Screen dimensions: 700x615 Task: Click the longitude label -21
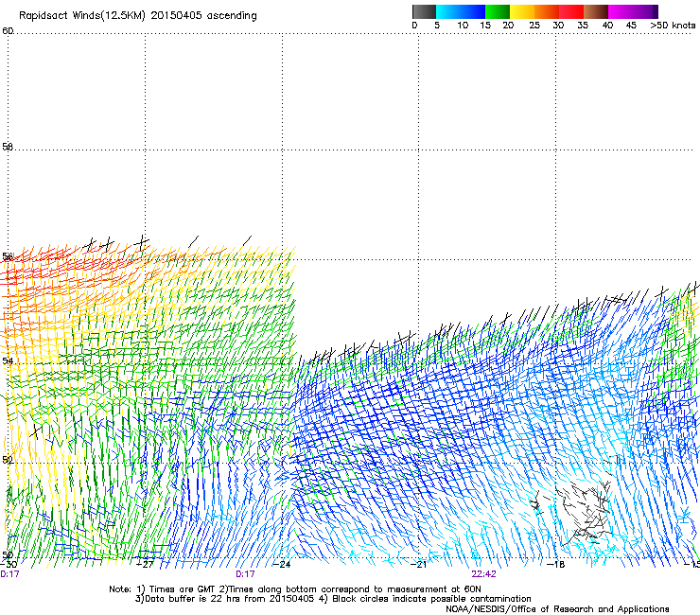tap(419, 565)
